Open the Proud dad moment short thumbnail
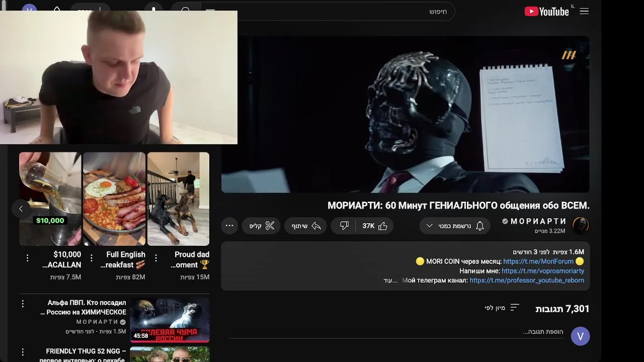This screenshot has width=644, height=362. point(178,199)
